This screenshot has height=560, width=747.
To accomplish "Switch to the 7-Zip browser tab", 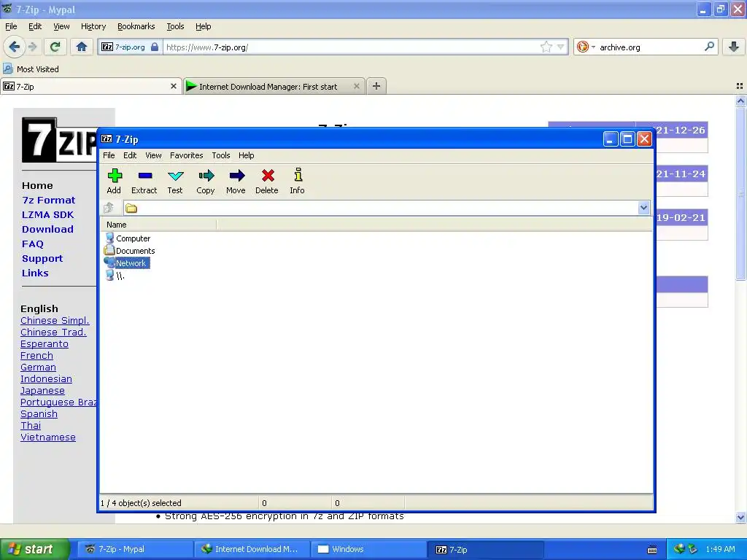I will tap(86, 86).
